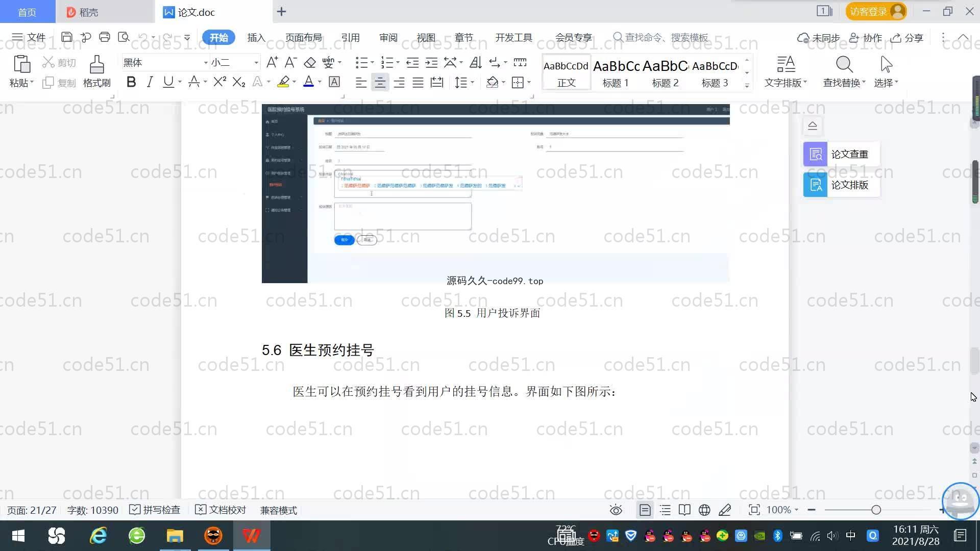The height and width of the screenshot is (551, 980).
Task: Align text right
Action: click(x=399, y=82)
